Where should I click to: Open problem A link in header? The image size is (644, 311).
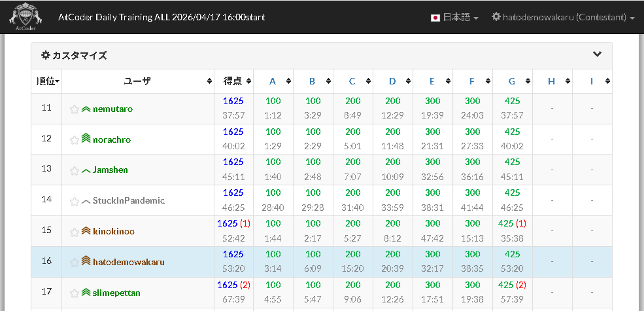pyautogui.click(x=272, y=81)
